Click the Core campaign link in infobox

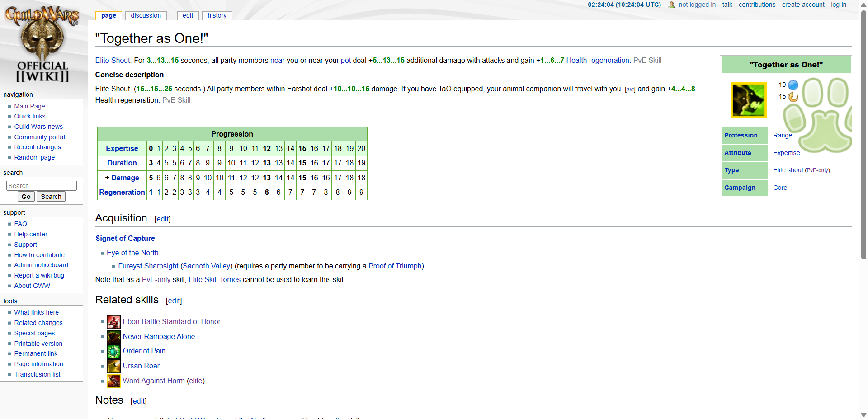pyautogui.click(x=780, y=188)
